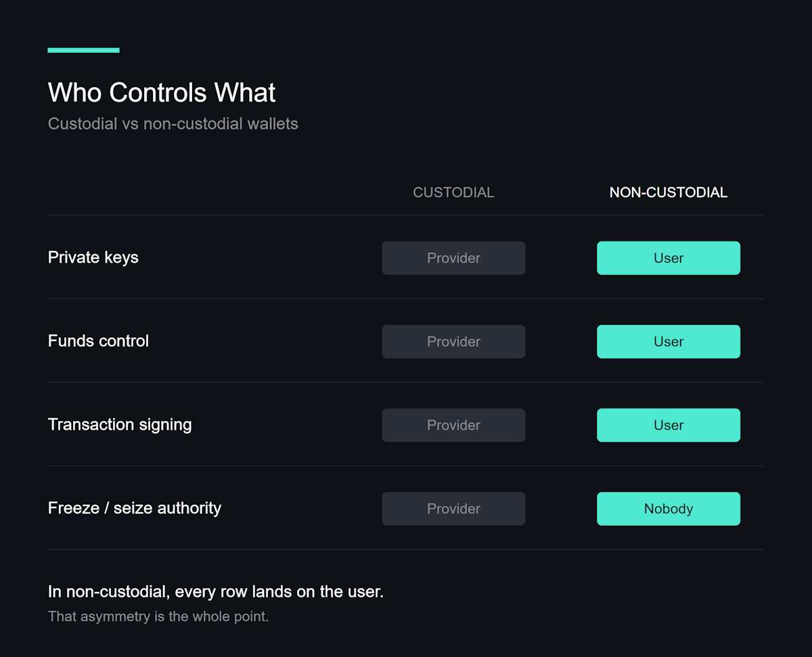Select the NON-CUSTODIAL column header
This screenshot has height=657, width=812.
[668, 193]
